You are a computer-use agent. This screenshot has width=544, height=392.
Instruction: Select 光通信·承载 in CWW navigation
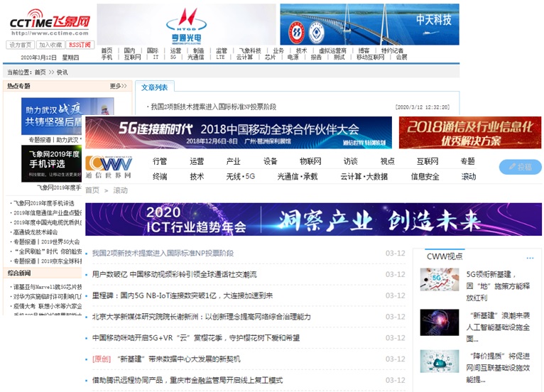click(298, 177)
